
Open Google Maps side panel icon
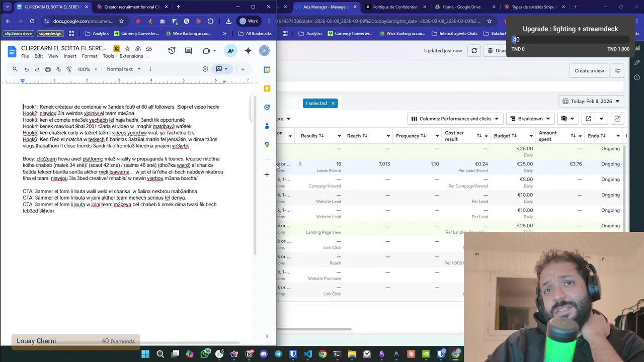(x=267, y=145)
